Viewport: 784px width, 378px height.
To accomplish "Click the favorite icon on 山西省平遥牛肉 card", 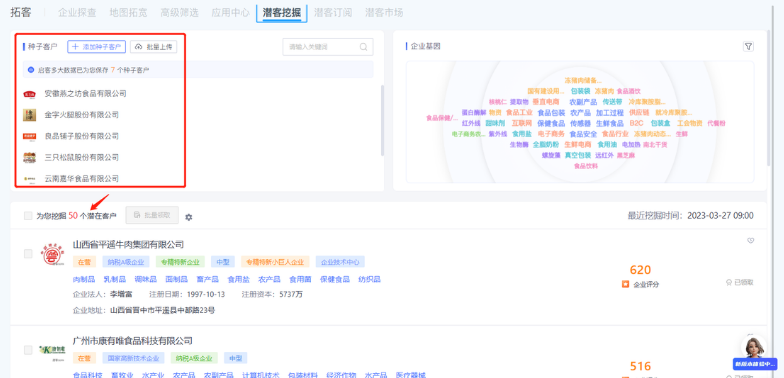I will pyautogui.click(x=750, y=240).
